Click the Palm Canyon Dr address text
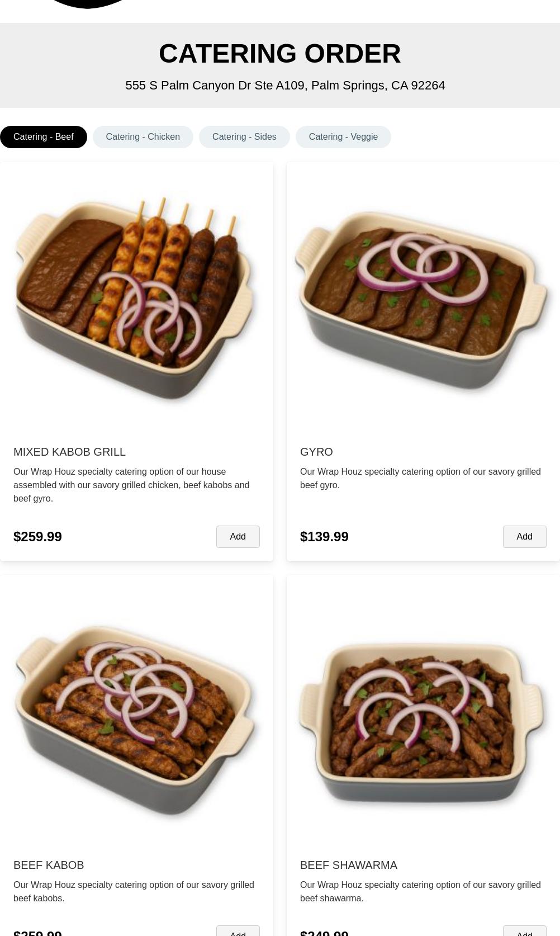The width and height of the screenshot is (560, 936). (x=285, y=86)
